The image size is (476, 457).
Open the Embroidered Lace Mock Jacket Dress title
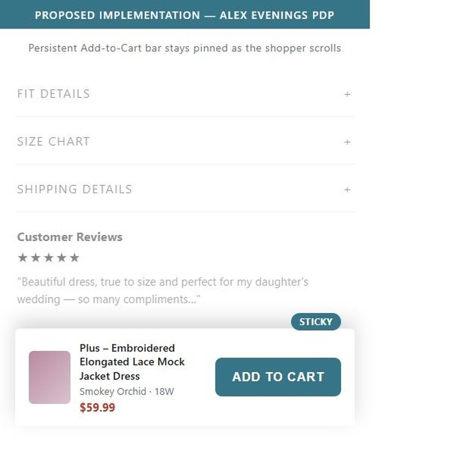click(x=132, y=362)
